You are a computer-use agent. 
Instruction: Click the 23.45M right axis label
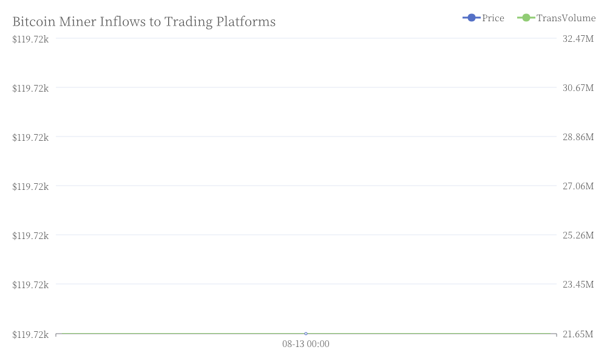click(x=578, y=285)
